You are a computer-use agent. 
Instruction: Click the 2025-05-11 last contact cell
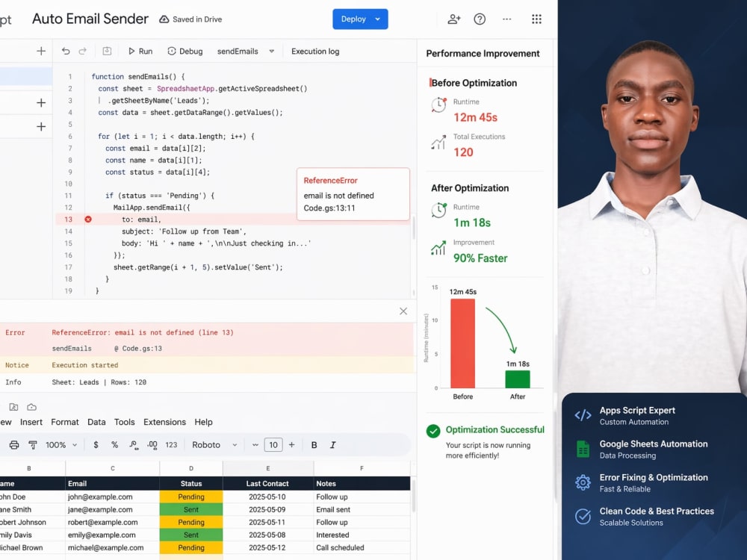click(x=267, y=523)
